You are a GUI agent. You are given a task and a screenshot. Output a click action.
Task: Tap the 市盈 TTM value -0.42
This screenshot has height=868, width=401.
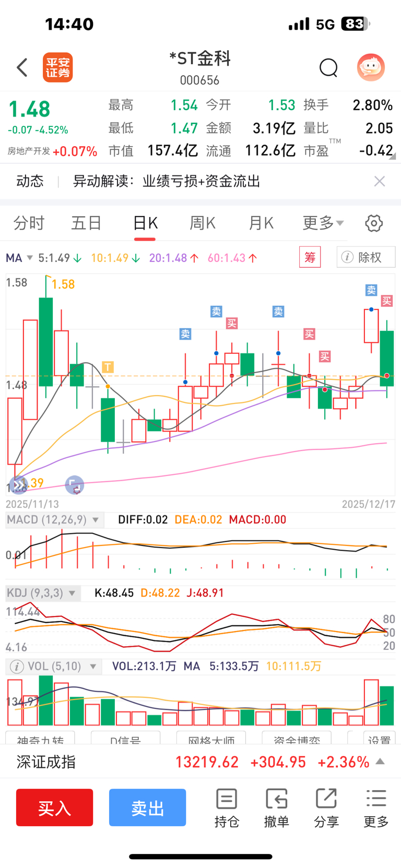pos(376,150)
